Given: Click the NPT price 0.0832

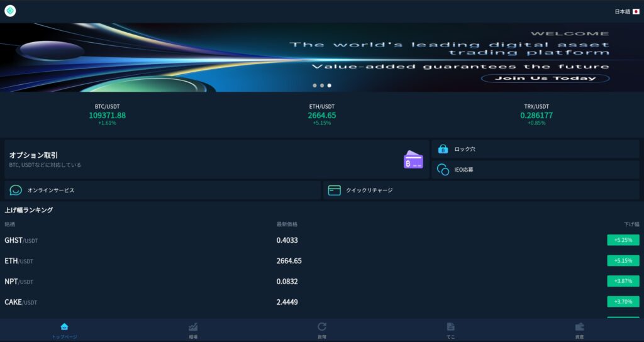Looking at the screenshot, I should click(x=287, y=281).
